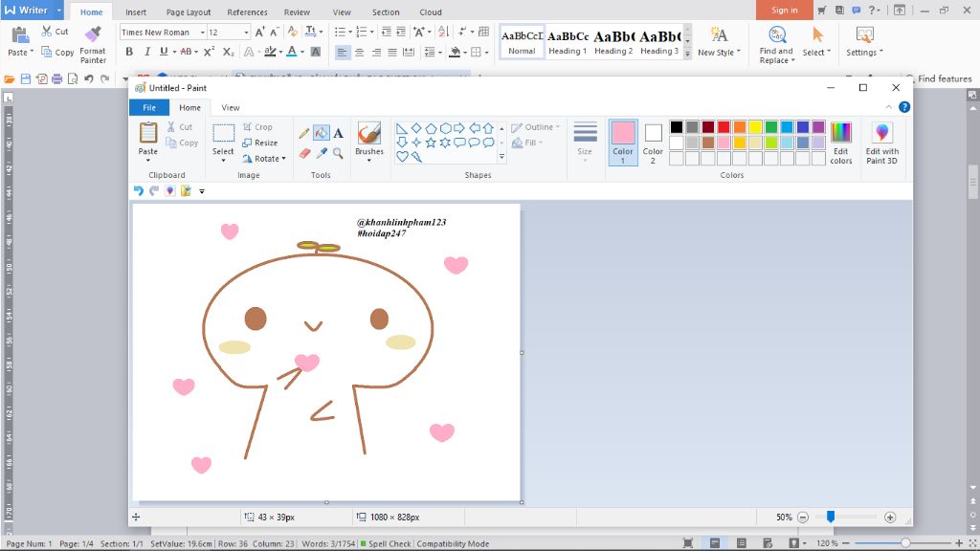Screen dimensions: 980x551
Task: Click the Writer zoom slider handle
Action: pyautogui.click(x=904, y=543)
